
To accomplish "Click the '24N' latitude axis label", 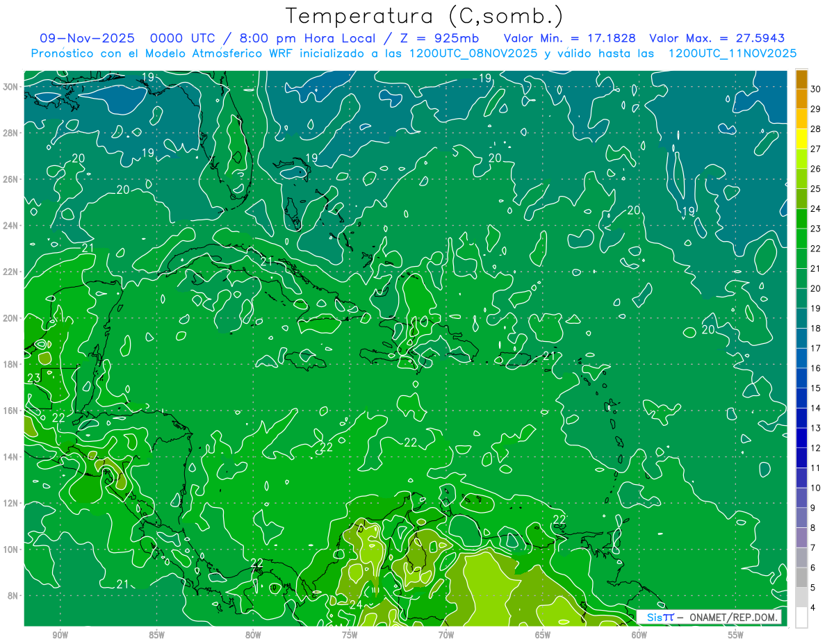I will coord(10,225).
